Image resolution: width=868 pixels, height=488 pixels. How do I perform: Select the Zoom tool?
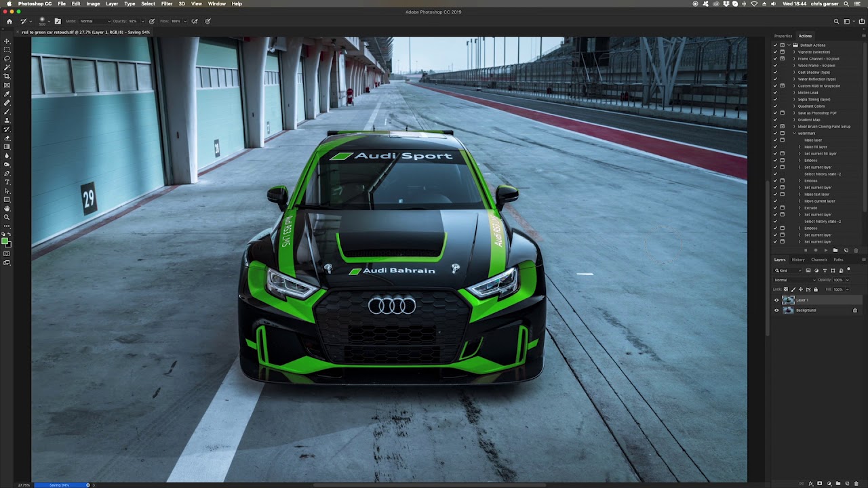point(7,217)
